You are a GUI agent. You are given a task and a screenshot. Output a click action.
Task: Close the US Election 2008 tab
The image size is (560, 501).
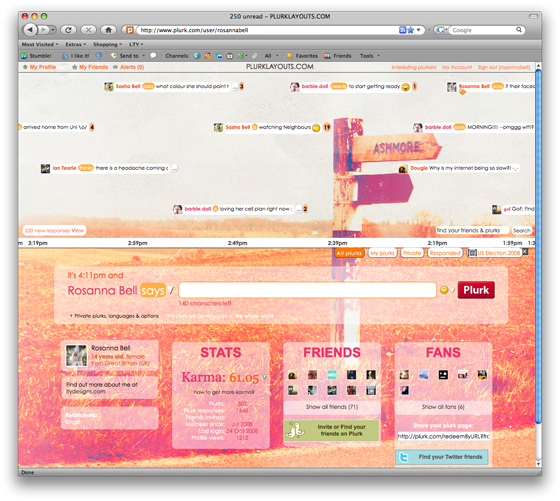525,252
